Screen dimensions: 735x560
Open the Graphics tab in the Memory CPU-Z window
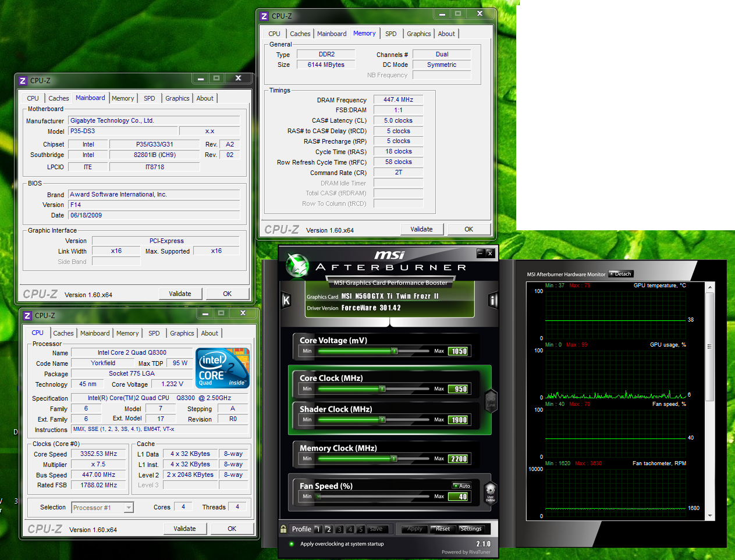419,34
